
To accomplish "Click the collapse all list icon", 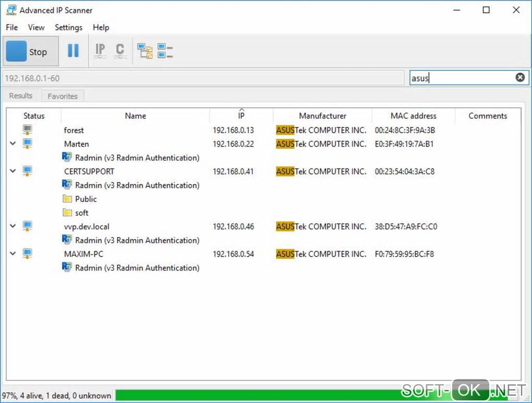I will click(165, 51).
